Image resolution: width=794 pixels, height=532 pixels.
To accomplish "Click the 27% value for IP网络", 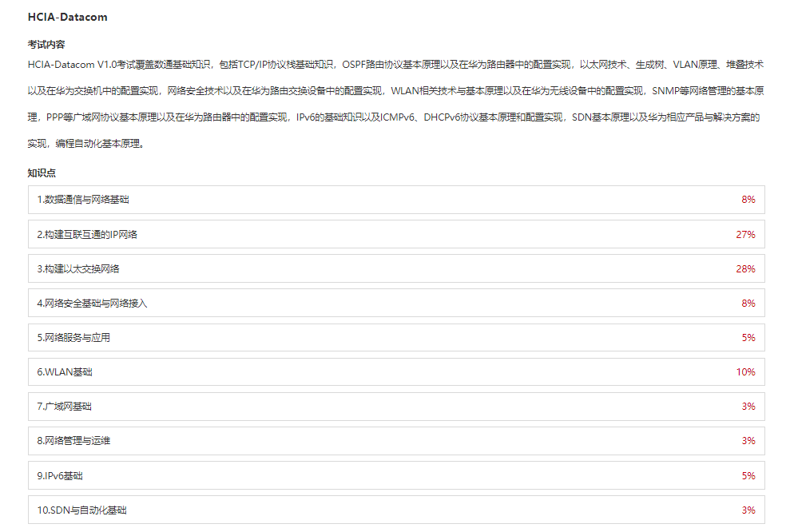I will click(x=745, y=234).
